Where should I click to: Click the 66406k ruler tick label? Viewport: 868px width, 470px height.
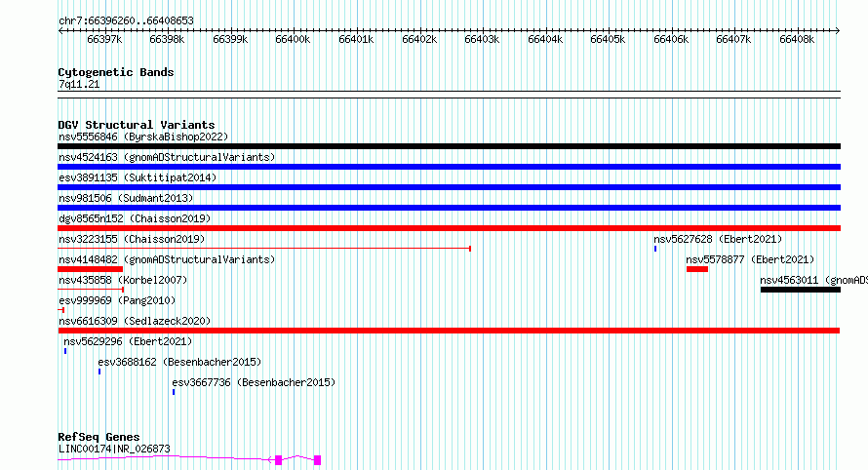click(671, 39)
